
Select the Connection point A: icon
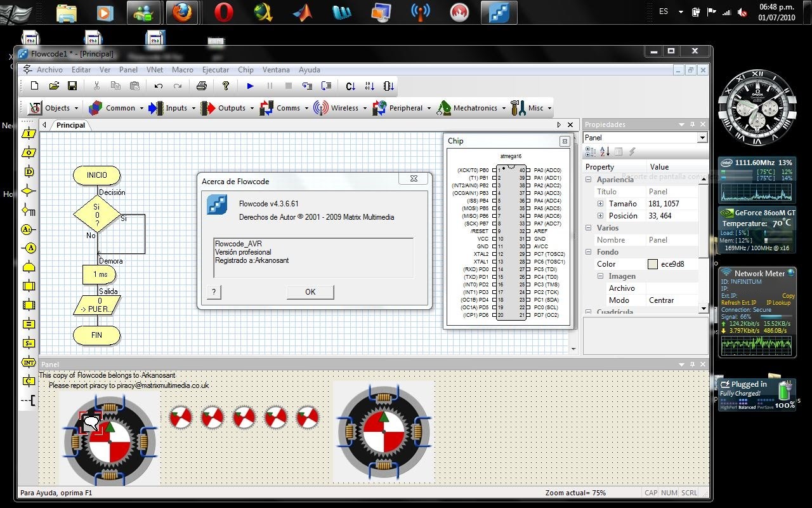coord(27,229)
